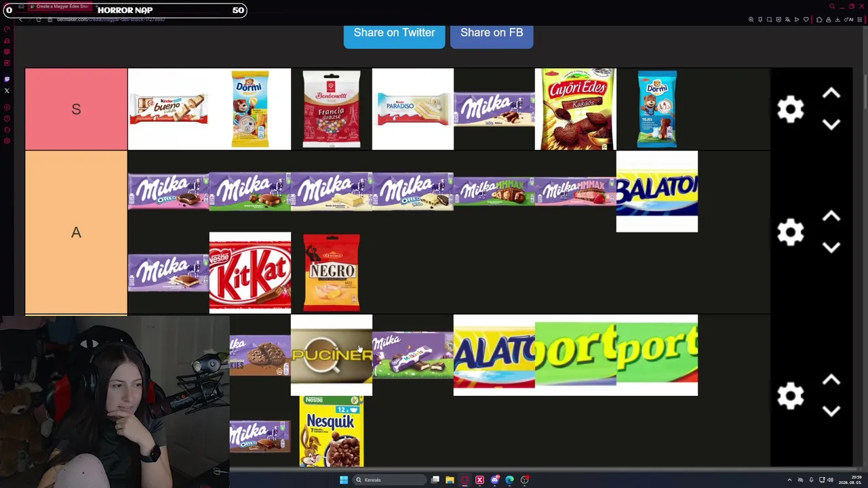868x488 pixels.
Task: Click the Share on Twitter button
Action: tap(394, 33)
